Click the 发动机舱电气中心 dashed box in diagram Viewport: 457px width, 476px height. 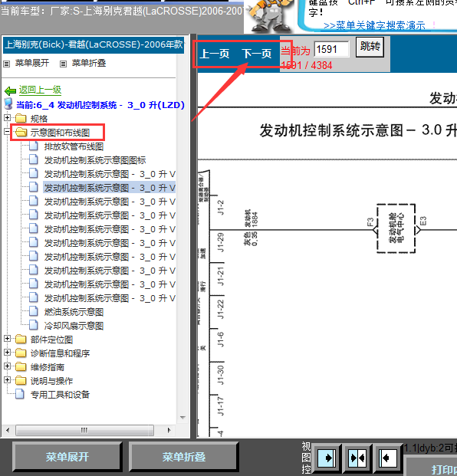396,228
